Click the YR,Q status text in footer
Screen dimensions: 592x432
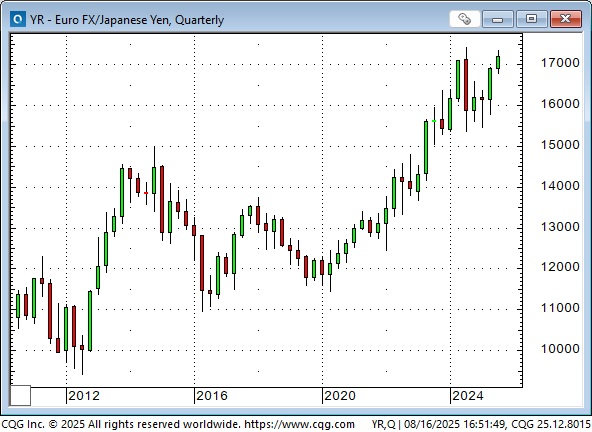click(x=383, y=424)
